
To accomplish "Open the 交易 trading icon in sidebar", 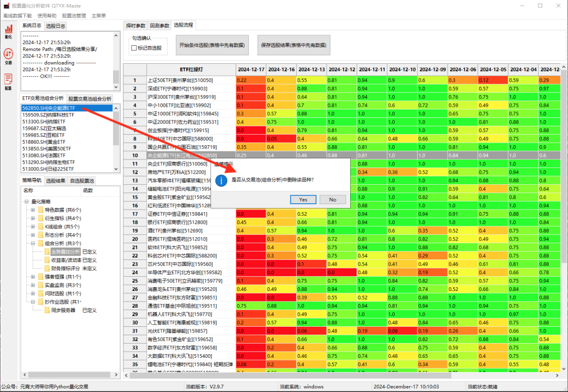I will click(8, 56).
